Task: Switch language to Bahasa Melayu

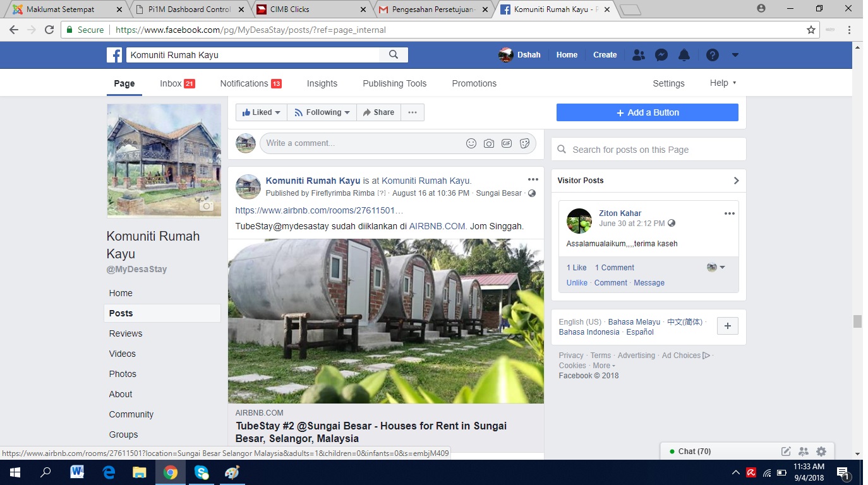Action: 634,322
